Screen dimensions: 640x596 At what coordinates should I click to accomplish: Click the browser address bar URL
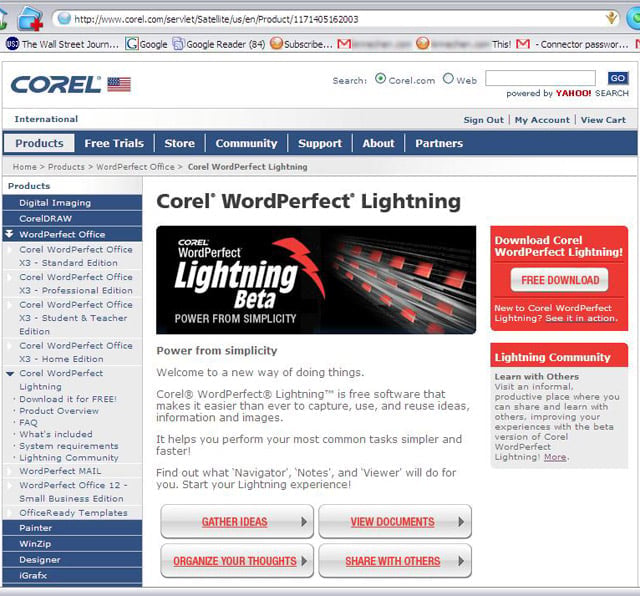tap(216, 19)
